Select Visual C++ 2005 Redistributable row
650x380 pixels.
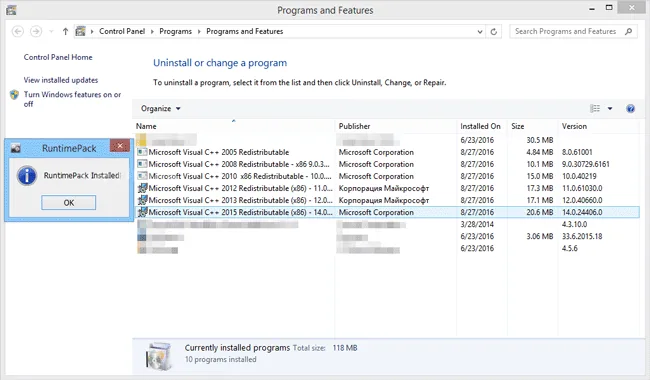387,152
